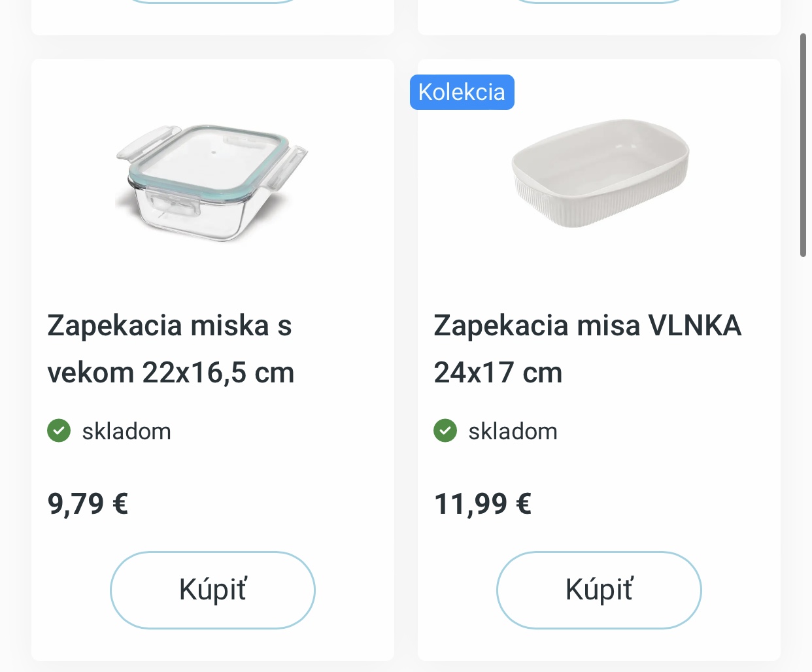Click the scrollbar track below the thumb
This screenshot has height=672, width=812.
tap(803, 458)
